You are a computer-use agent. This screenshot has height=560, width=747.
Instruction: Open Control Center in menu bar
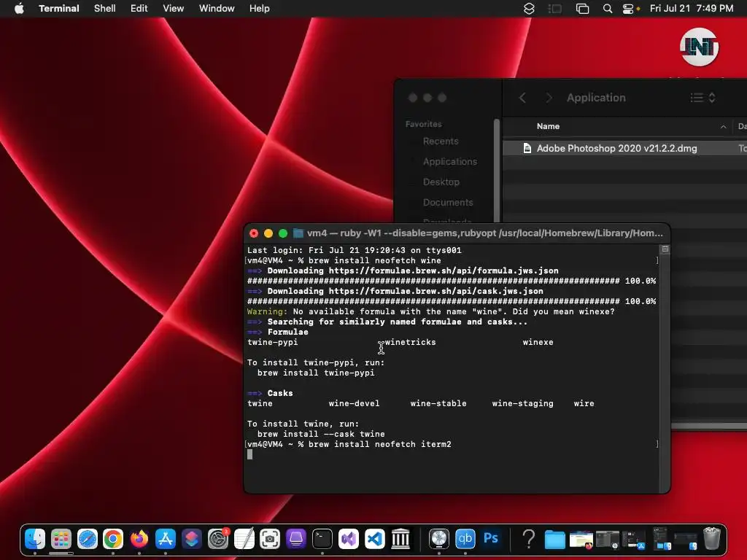628,9
